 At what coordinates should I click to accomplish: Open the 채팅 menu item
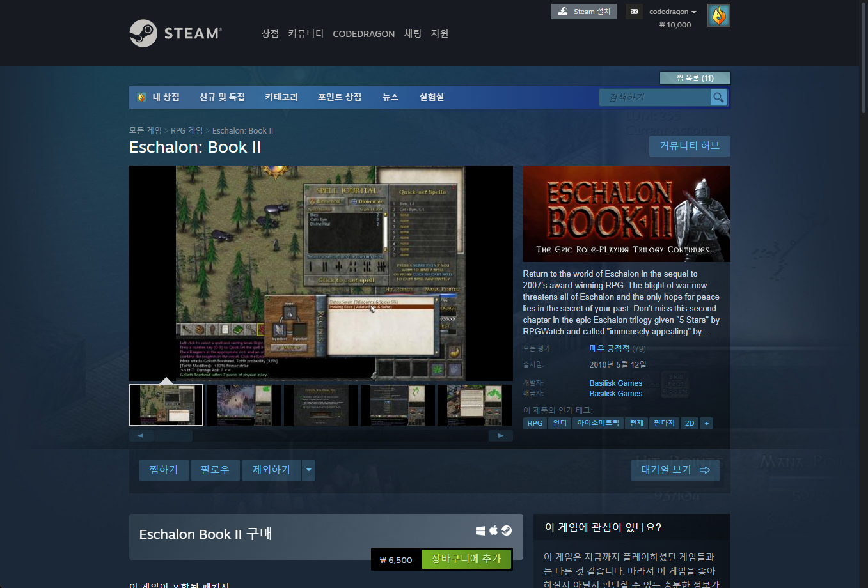coord(413,33)
